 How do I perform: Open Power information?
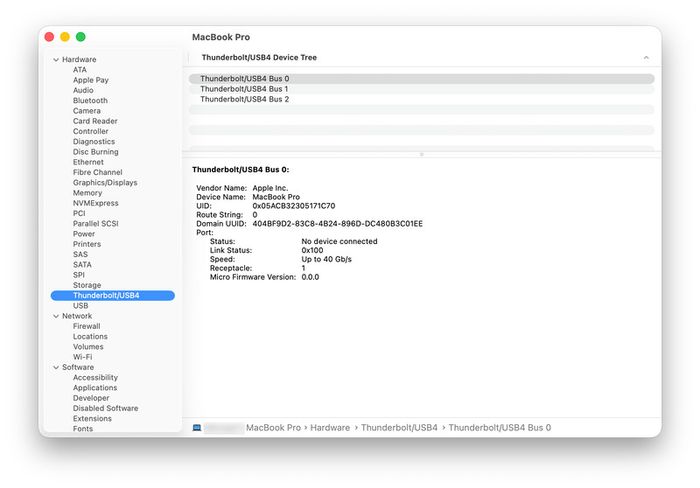(x=84, y=234)
